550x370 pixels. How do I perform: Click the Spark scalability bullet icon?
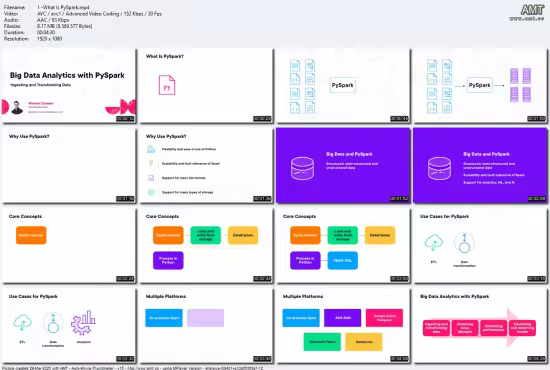(151, 163)
